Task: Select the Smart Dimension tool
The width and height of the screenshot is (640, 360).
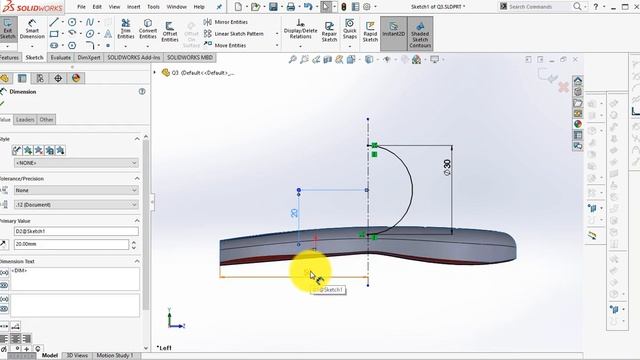Action: point(32,29)
